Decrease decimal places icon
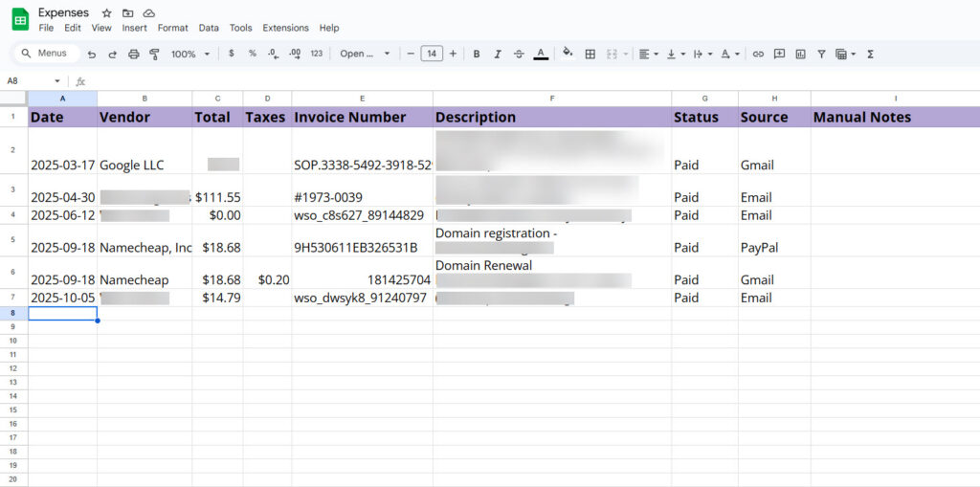The width and height of the screenshot is (980, 487). [x=273, y=54]
